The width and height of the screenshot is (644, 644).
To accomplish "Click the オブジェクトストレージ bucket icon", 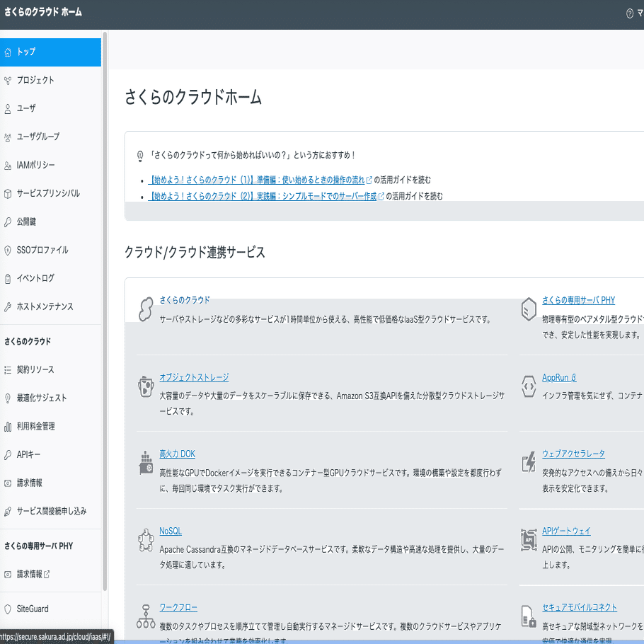I will (145, 386).
